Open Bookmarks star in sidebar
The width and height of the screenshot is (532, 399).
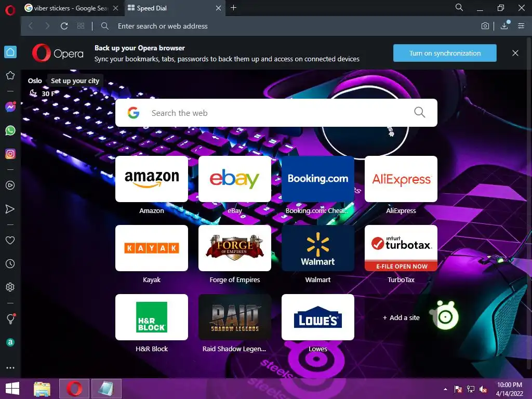(10, 75)
